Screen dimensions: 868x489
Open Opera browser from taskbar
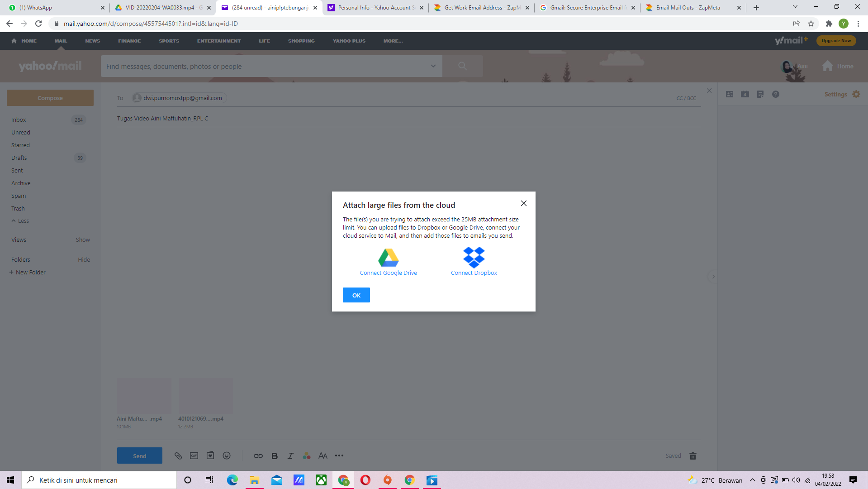point(365,480)
